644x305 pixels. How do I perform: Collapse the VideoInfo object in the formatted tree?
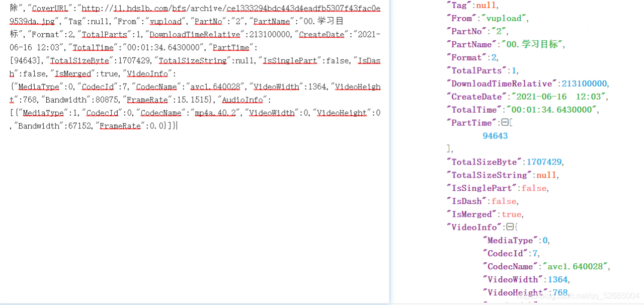pos(510,227)
